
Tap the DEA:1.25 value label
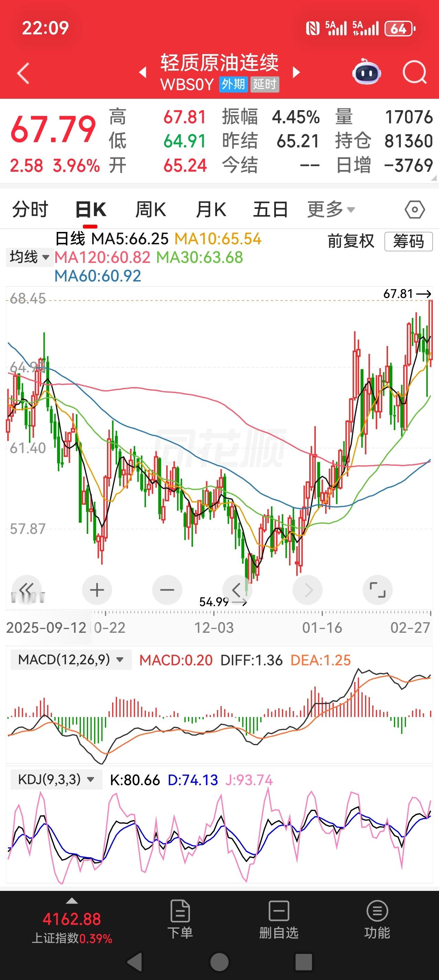click(x=320, y=660)
